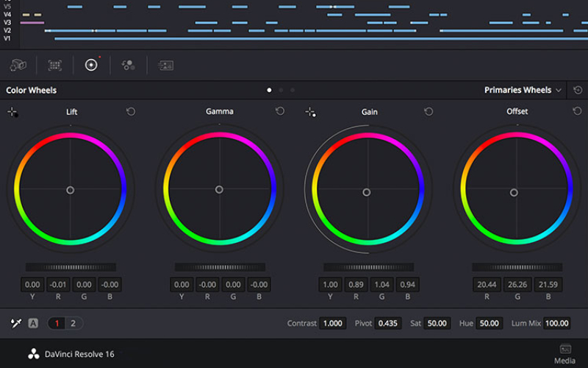Select the V3 track label
This screenshot has height=368, width=588.
click(7, 23)
